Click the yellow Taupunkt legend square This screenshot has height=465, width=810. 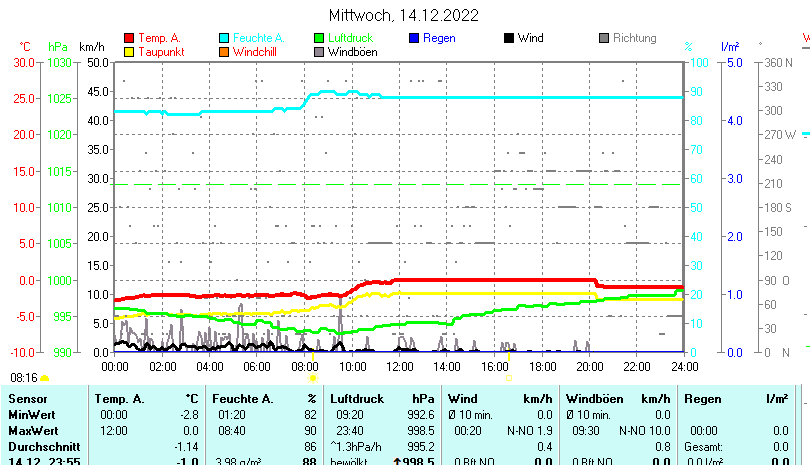(x=129, y=51)
